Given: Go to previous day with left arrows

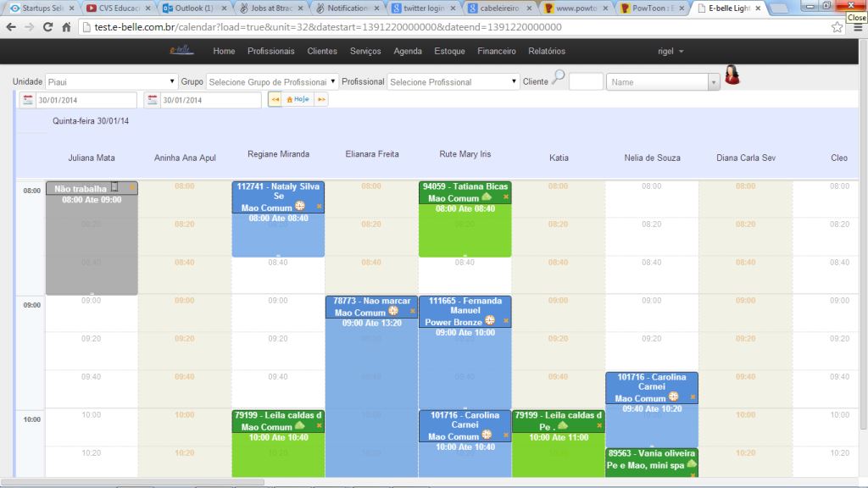Looking at the screenshot, I should click(x=275, y=100).
